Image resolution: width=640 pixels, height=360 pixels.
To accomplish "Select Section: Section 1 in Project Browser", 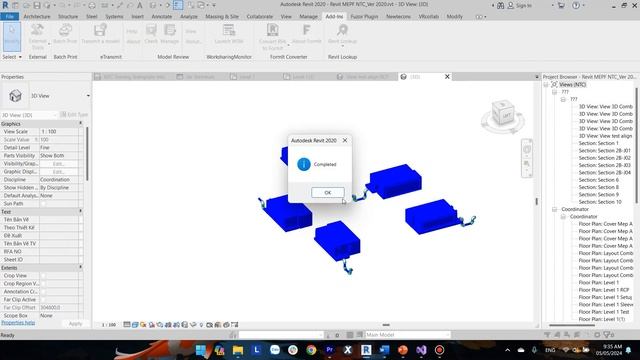I will point(598,143).
